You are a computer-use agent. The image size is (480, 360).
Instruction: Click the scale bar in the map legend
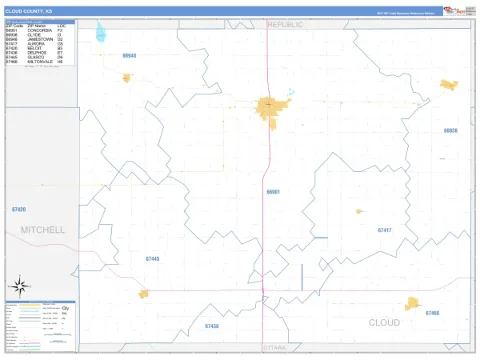(58, 334)
